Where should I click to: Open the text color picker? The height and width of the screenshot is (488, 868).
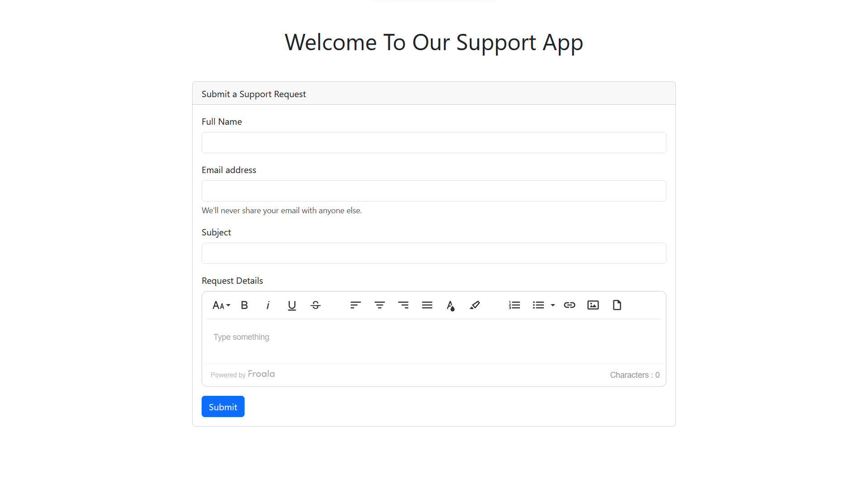tap(451, 305)
